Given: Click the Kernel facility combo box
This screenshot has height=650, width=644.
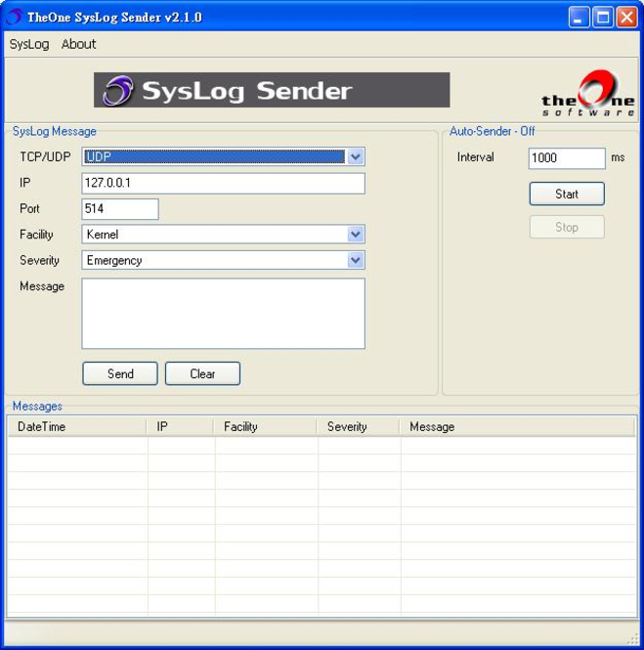Looking at the screenshot, I should (223, 235).
